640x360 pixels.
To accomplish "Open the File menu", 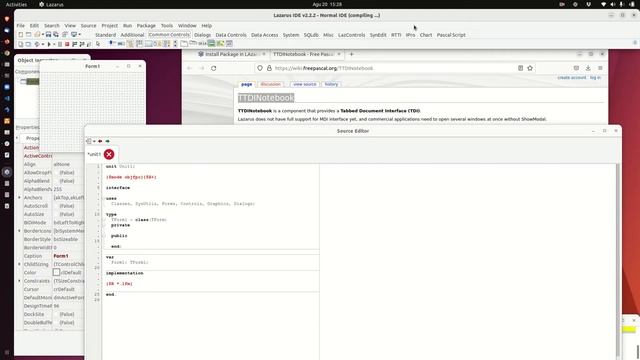I will [x=20, y=25].
